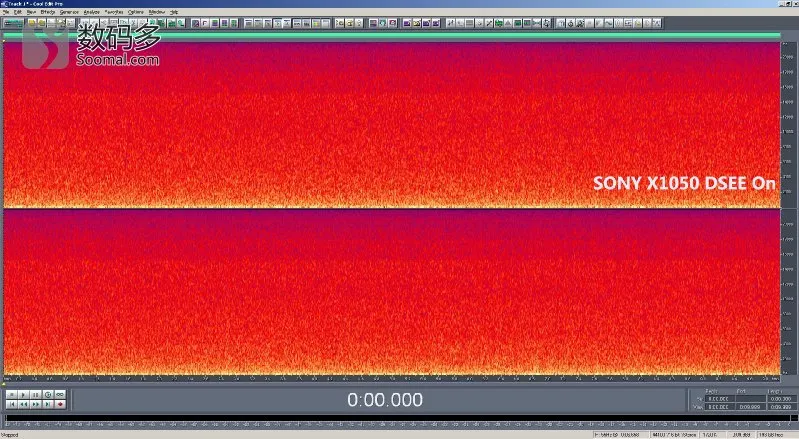Click the Fast Forward transport button
Image resolution: width=799 pixels, height=439 pixels.
(x=36, y=404)
